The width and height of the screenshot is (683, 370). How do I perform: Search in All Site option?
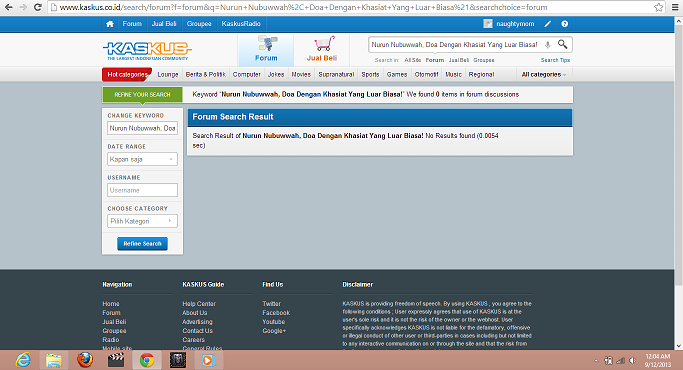coord(413,60)
